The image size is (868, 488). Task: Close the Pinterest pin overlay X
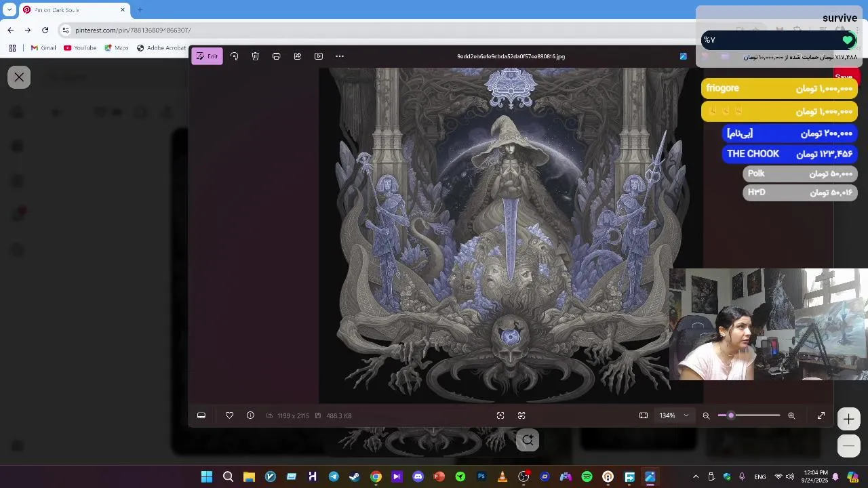19,77
